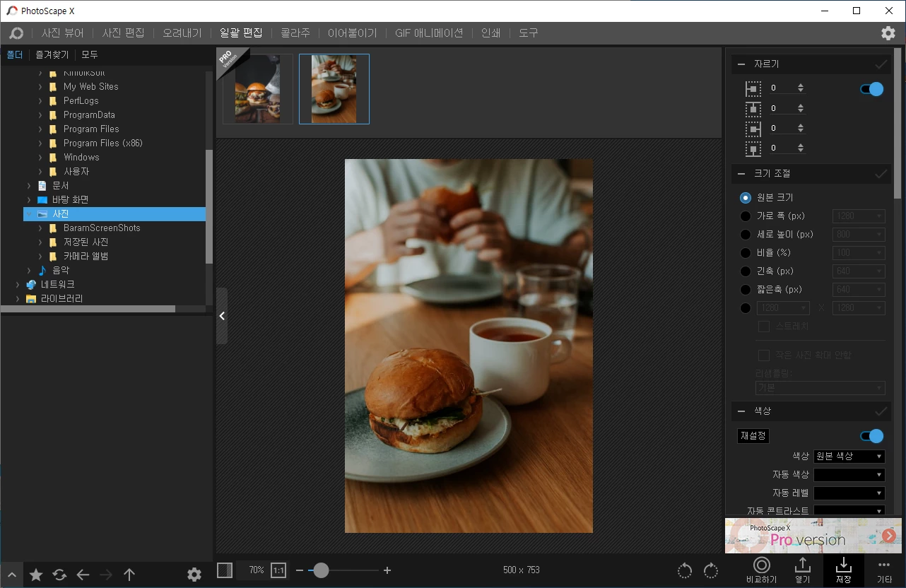Select BaramScreenShots folder
Viewport: 906px width, 588px height.
click(x=102, y=228)
